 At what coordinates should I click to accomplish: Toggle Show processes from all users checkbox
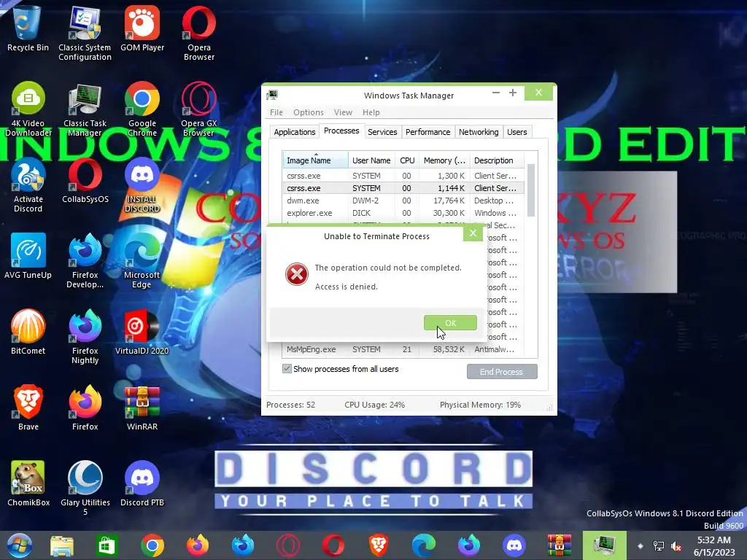tap(287, 368)
